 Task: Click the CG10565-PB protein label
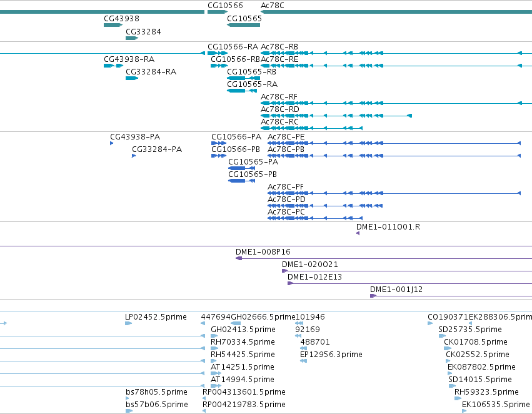pos(253,174)
